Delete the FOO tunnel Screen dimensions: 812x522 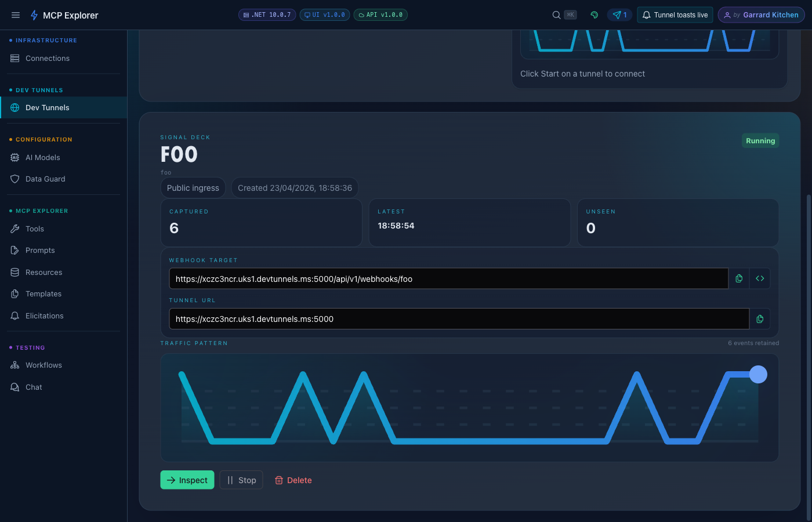293,480
